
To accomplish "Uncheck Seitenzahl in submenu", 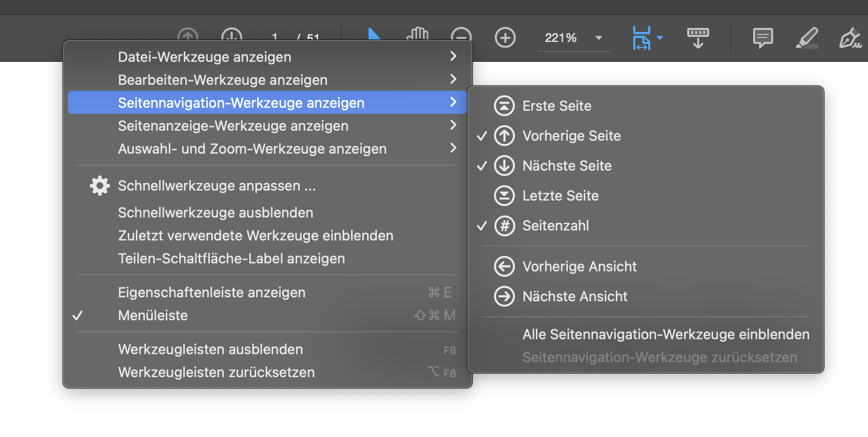I will coord(645,225).
